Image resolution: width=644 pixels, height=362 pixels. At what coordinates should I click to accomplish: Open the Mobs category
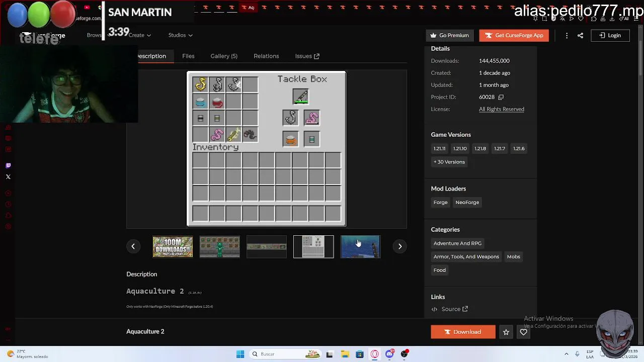point(514,257)
